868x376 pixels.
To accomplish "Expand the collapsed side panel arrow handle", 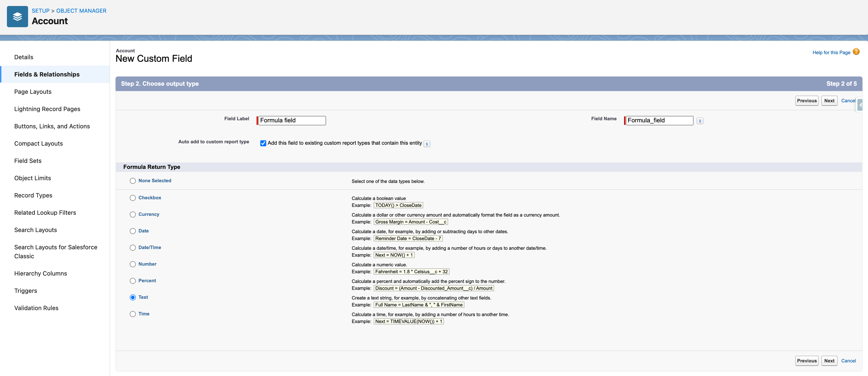I will click(x=860, y=105).
